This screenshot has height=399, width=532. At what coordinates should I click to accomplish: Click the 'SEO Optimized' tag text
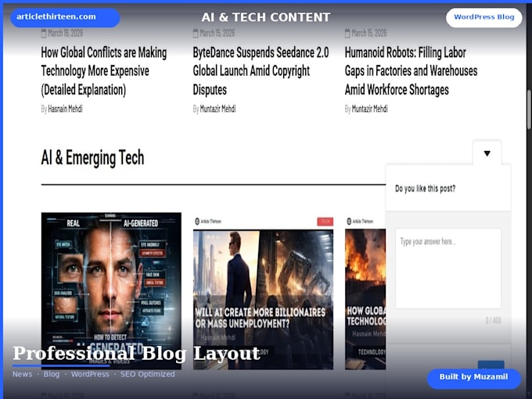[147, 374]
